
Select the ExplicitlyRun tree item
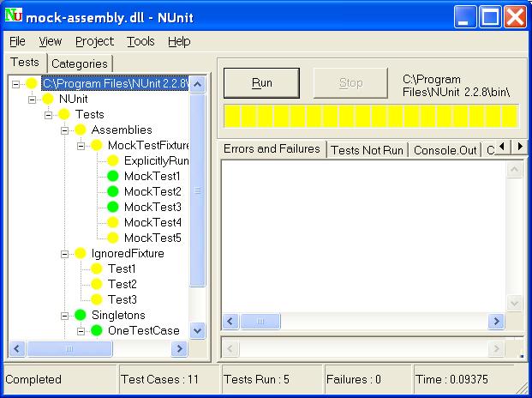tap(156, 160)
